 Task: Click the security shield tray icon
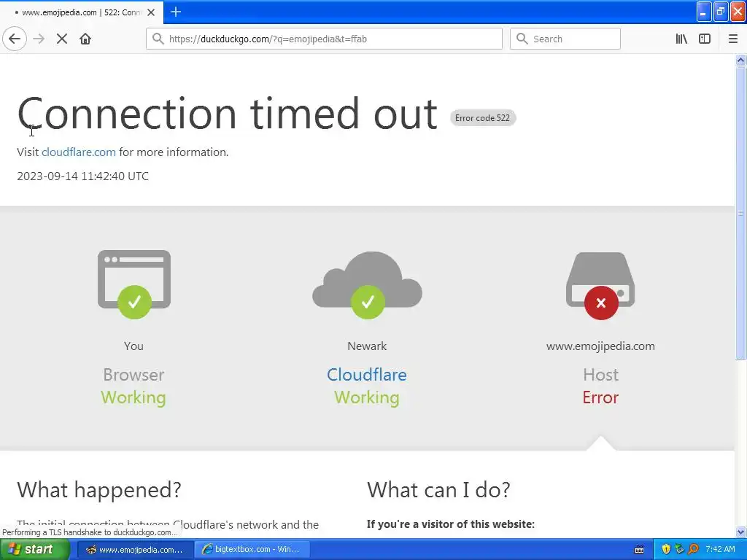[x=666, y=550]
